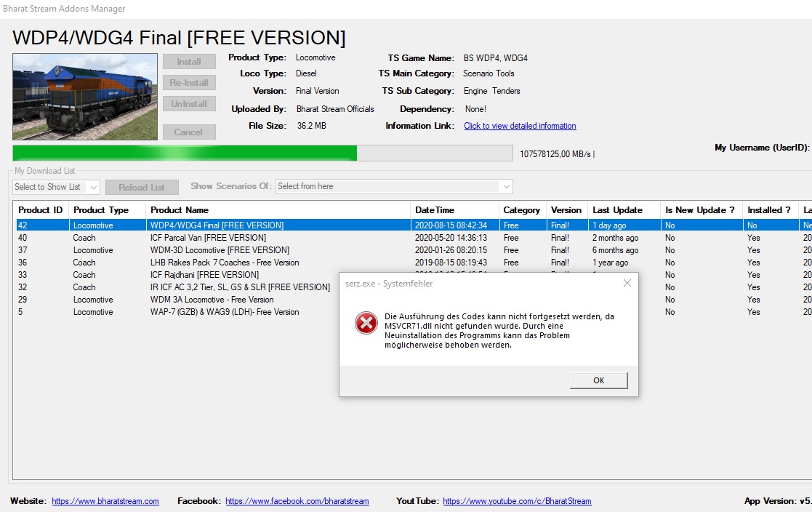The width and height of the screenshot is (812, 512).
Task: Click the red error icon in dialog
Action: click(366, 324)
